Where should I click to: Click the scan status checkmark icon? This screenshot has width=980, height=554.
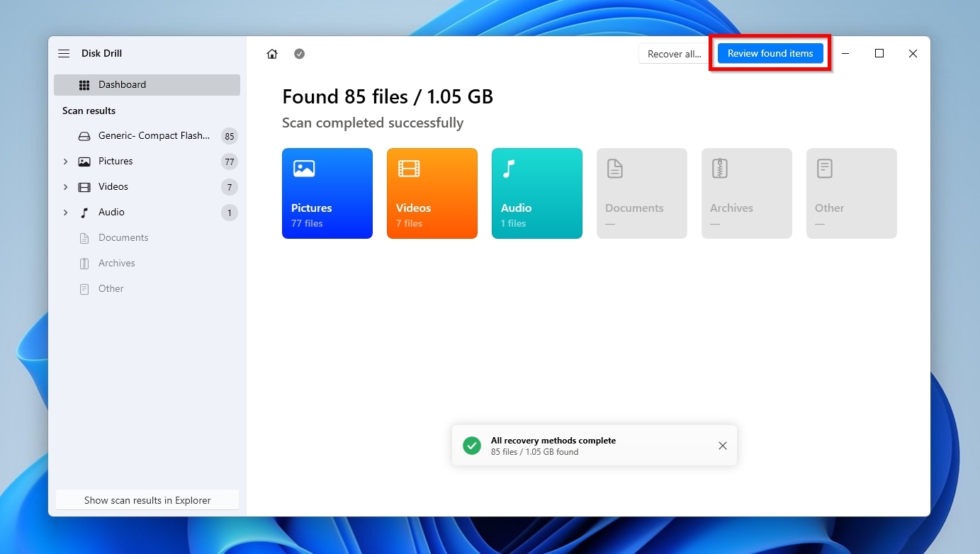pos(300,54)
